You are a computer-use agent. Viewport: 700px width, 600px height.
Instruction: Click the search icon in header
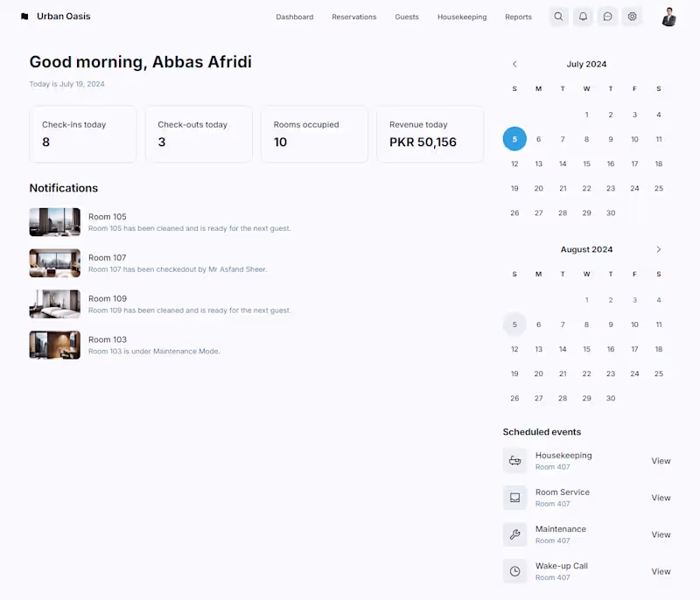coord(558,17)
